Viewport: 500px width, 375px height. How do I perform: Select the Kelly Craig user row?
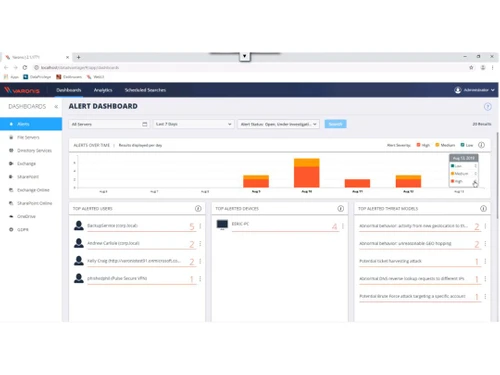click(x=134, y=261)
